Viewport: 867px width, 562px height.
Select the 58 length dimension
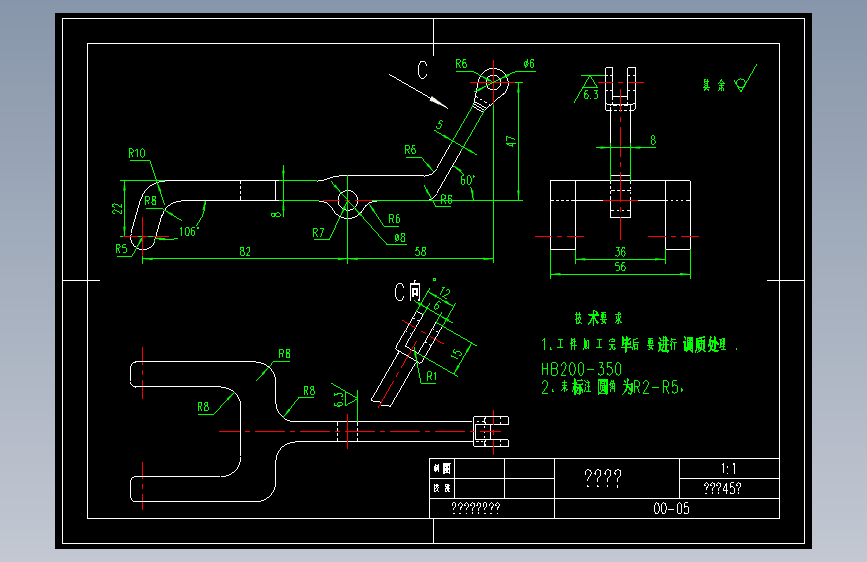[421, 252]
